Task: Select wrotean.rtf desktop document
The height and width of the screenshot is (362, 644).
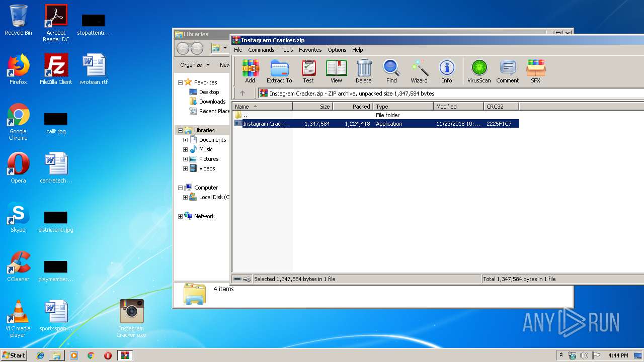Action: pos(94,69)
